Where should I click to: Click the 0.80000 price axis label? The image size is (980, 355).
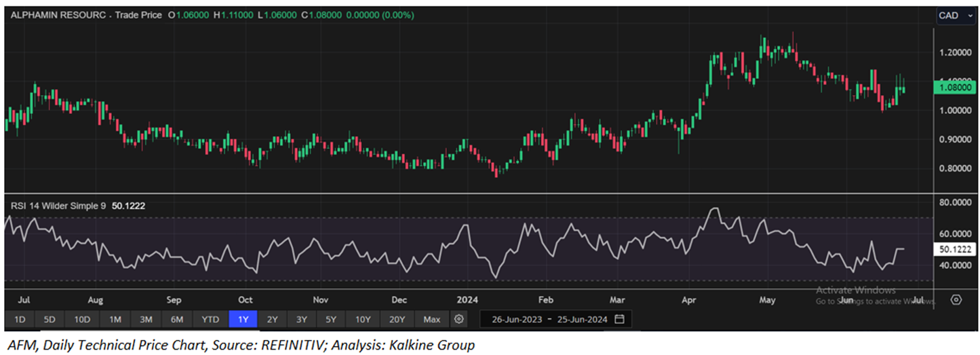pyautogui.click(x=957, y=168)
